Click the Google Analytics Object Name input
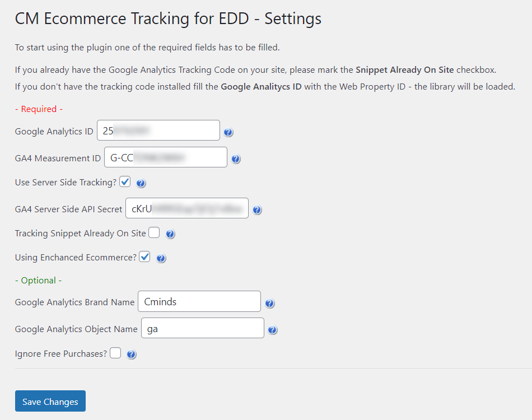The width and height of the screenshot is (532, 420). point(203,328)
